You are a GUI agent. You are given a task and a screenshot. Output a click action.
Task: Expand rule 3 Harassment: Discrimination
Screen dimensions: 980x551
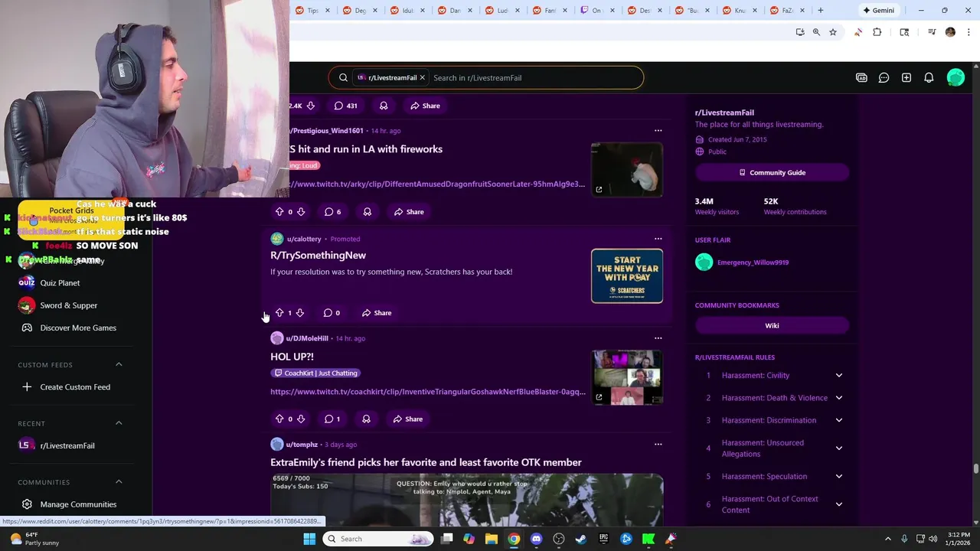[839, 420]
